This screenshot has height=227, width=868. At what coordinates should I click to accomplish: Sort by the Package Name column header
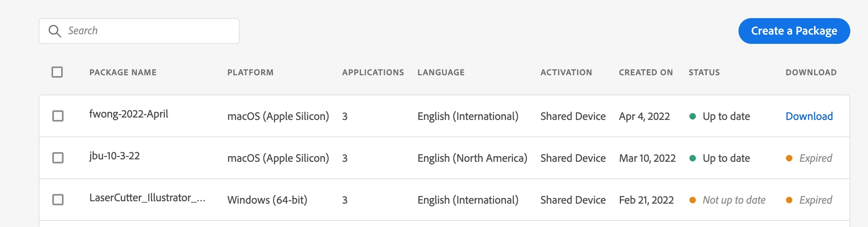(123, 72)
